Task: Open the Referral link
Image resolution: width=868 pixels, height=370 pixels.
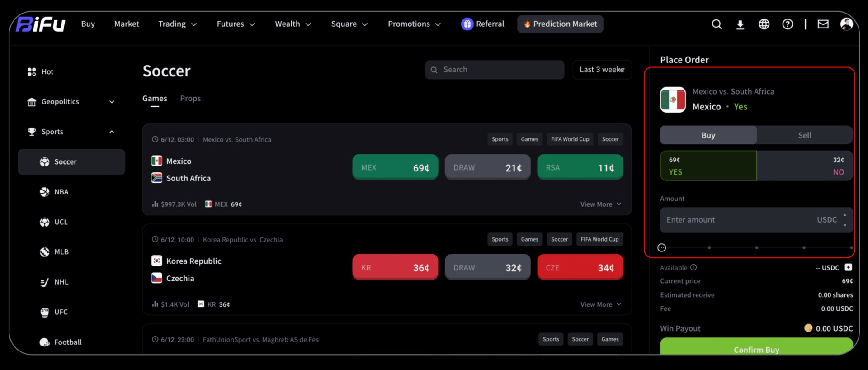Action: tap(482, 24)
